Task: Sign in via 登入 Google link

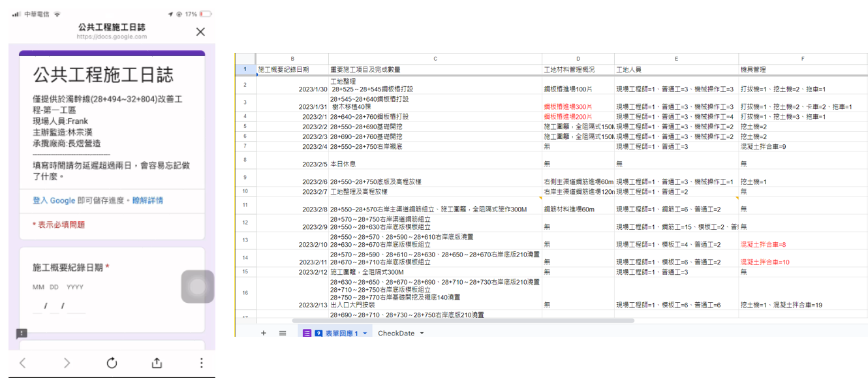Action: [x=54, y=200]
